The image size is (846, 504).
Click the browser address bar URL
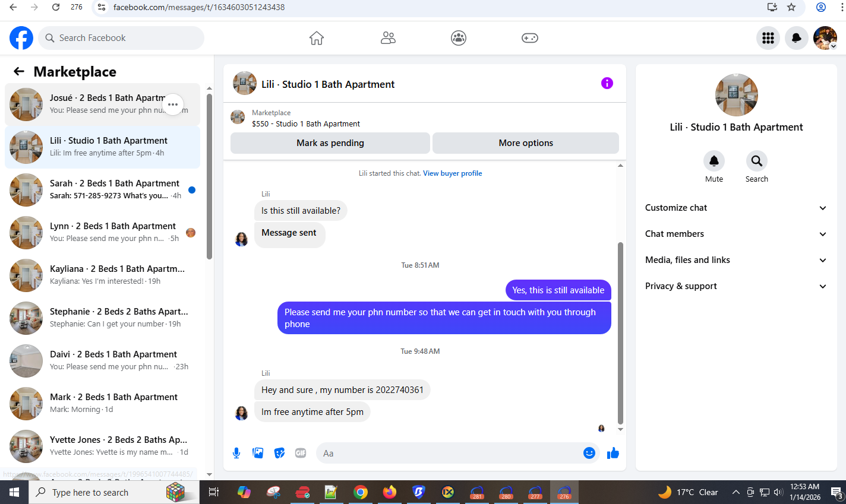click(x=199, y=7)
